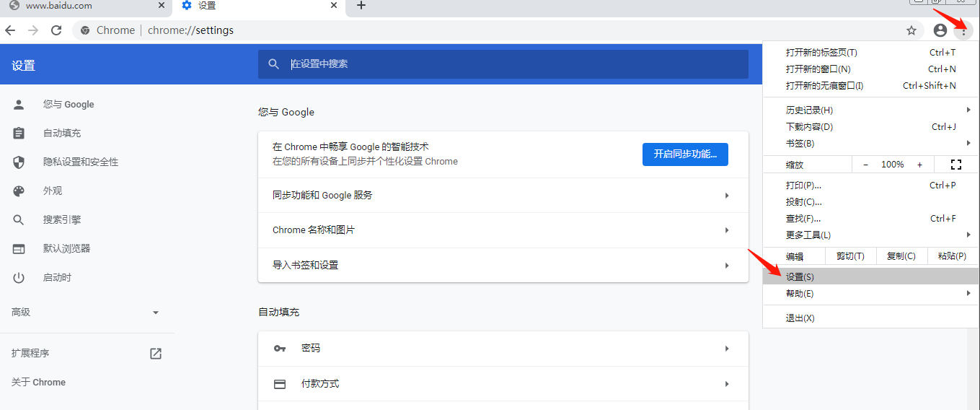Image resolution: width=980 pixels, height=410 pixels.
Task: Click 剪切(T) in the edit row
Action: point(850,256)
